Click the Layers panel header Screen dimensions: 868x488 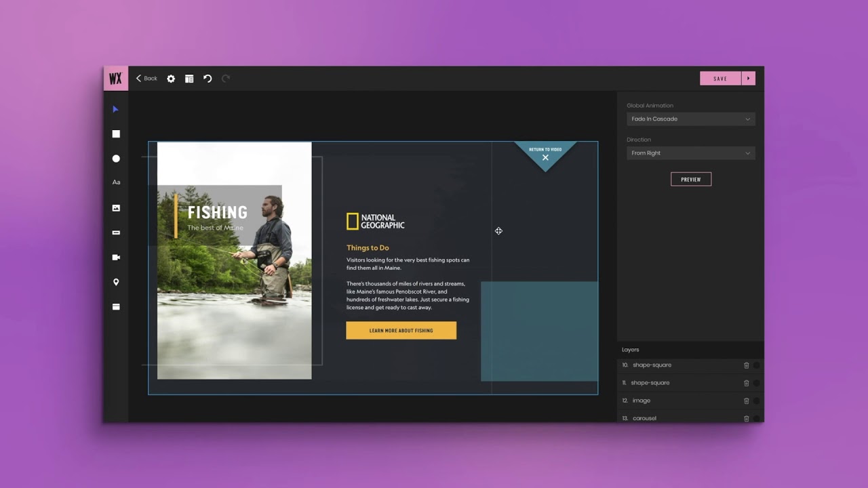pos(690,350)
